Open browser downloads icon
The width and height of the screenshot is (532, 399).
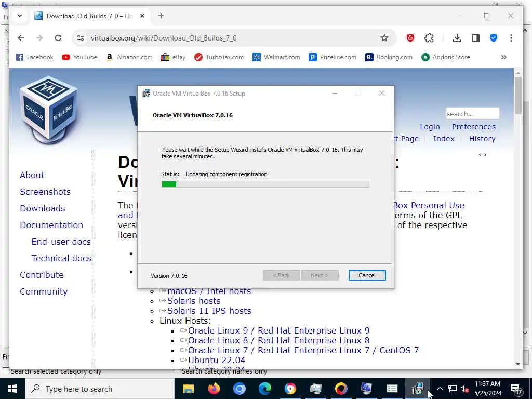coord(457,38)
